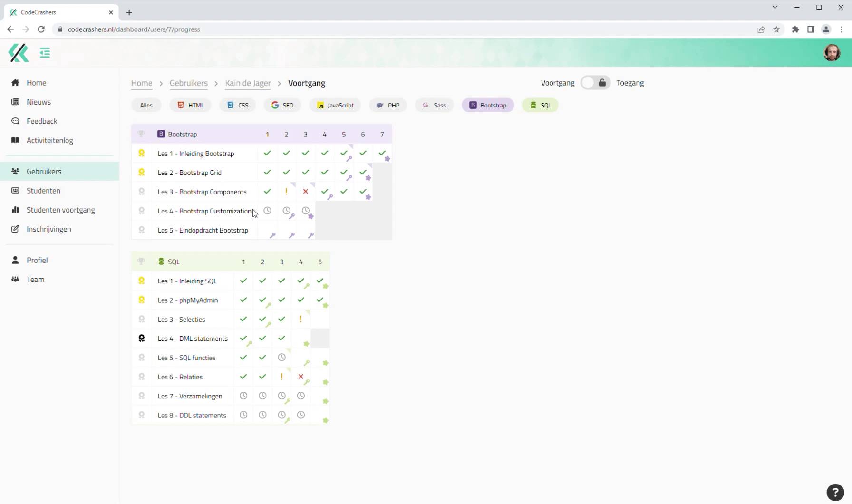Click the Kain de Jager breadcrumb link
This screenshot has height=504, width=852.
(x=248, y=83)
